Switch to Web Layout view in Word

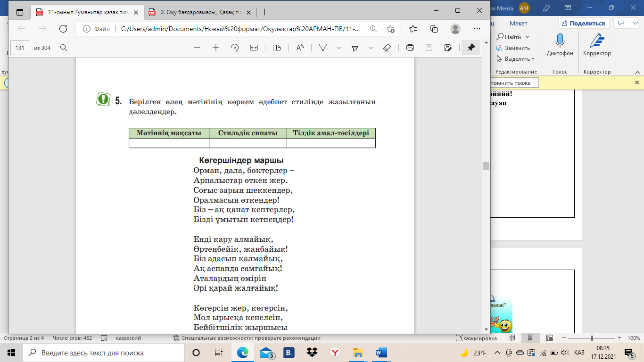click(549, 338)
